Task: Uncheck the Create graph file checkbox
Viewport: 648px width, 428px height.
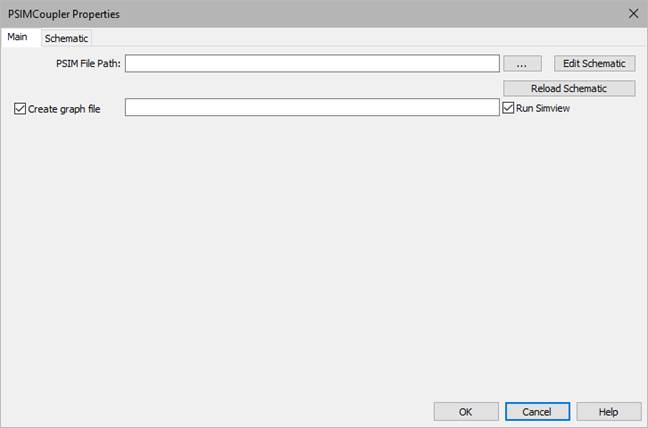Action: point(21,108)
